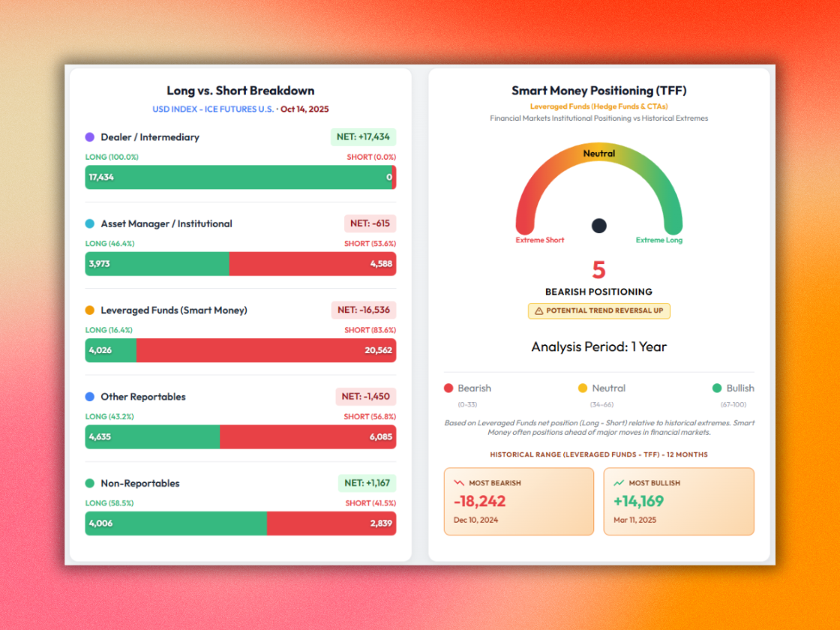This screenshot has width=840, height=630.
Task: Click the uptrend icon beside Most Bullish
Action: click(x=619, y=483)
